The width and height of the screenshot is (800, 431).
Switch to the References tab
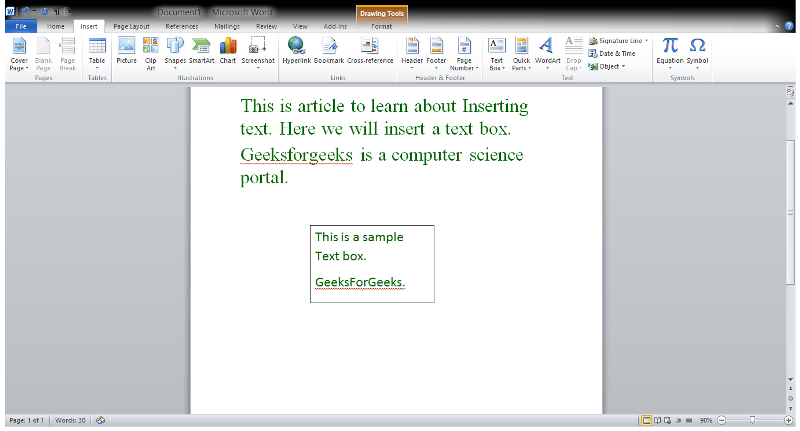pos(182,27)
